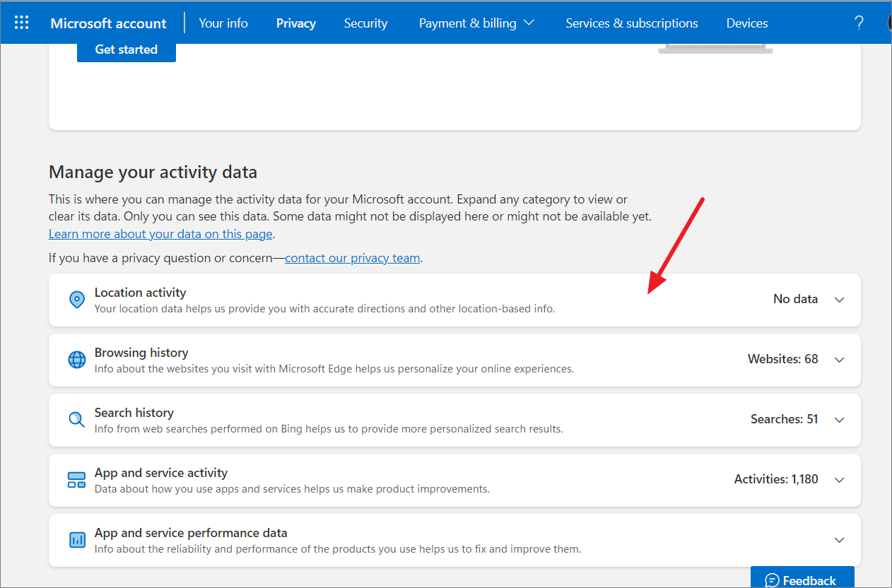
Task: Select the Privacy tab
Action: coord(295,23)
